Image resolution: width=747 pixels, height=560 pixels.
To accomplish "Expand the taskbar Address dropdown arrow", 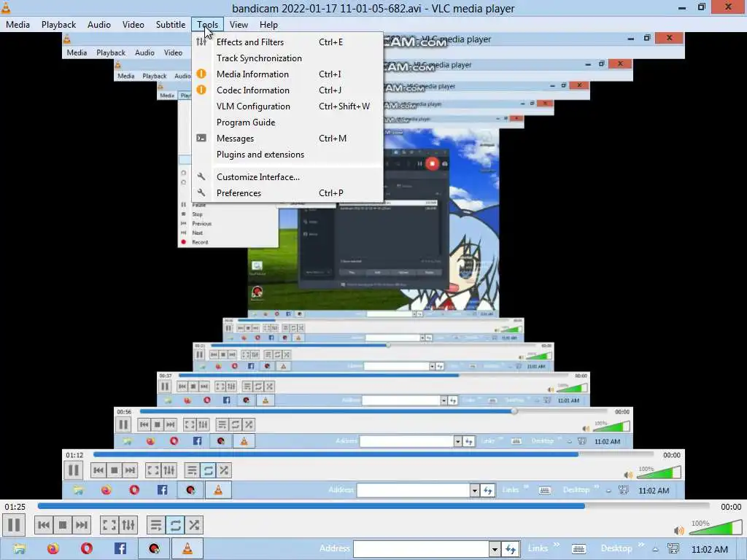I will click(x=495, y=550).
